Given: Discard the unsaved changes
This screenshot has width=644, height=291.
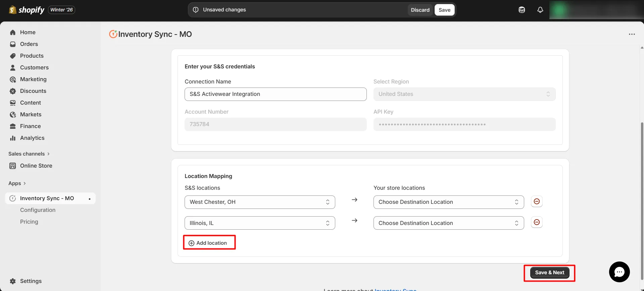Looking at the screenshot, I should pyautogui.click(x=420, y=10).
